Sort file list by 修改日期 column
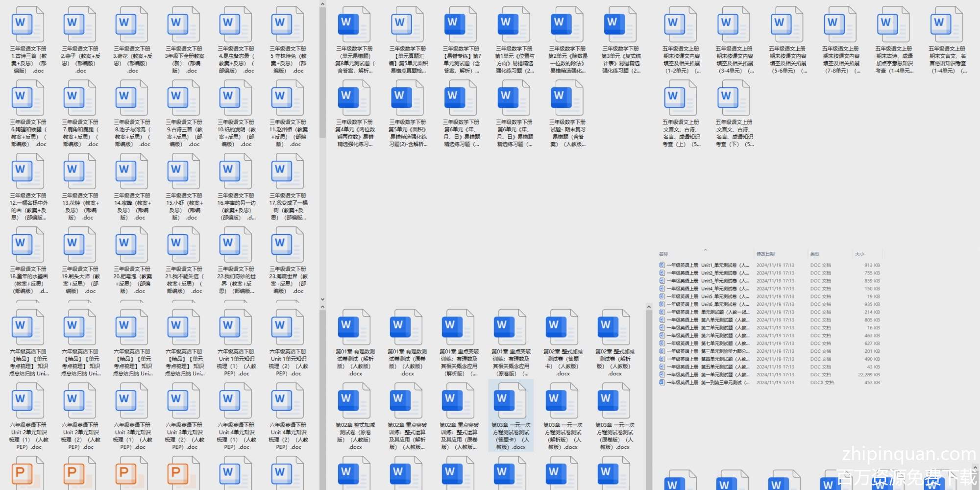Screen dimensions: 980x490 [765, 254]
